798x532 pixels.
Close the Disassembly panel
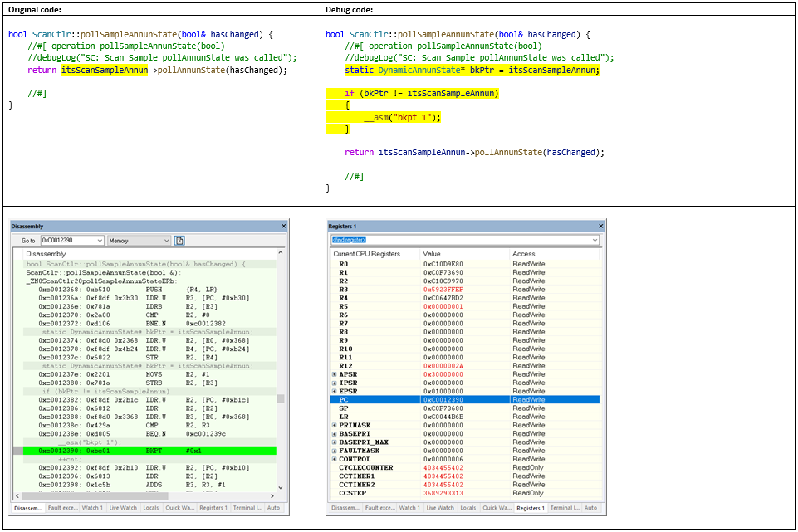[283, 227]
